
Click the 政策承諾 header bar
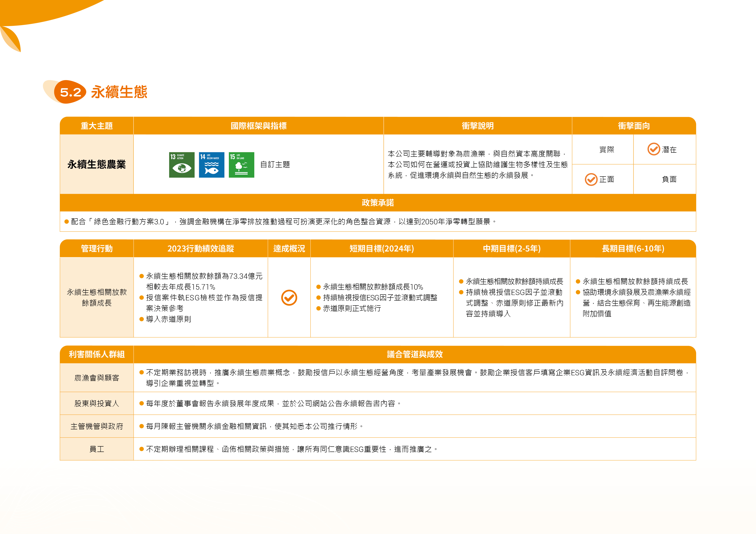(378, 203)
